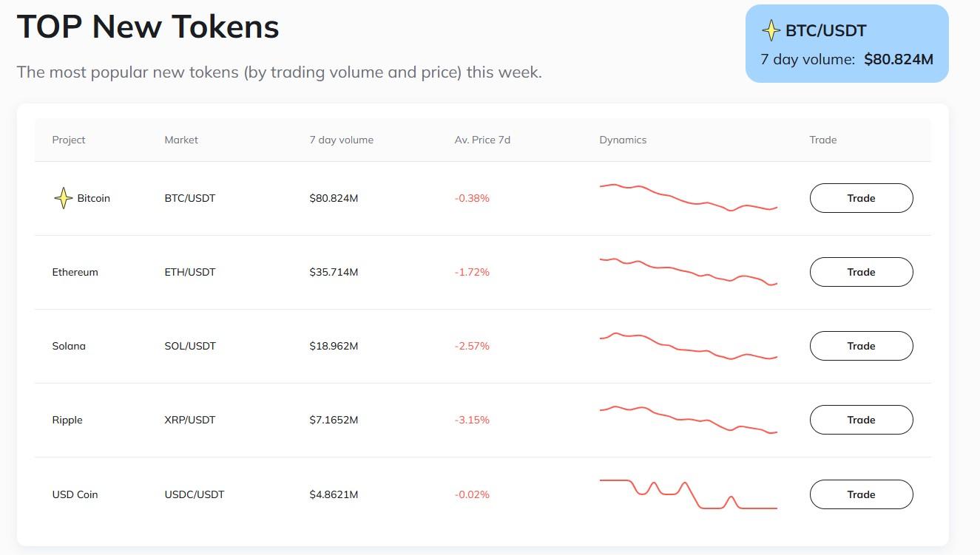Select the SOL/USDT market pair
The height and width of the screenshot is (555, 980).
(190, 346)
